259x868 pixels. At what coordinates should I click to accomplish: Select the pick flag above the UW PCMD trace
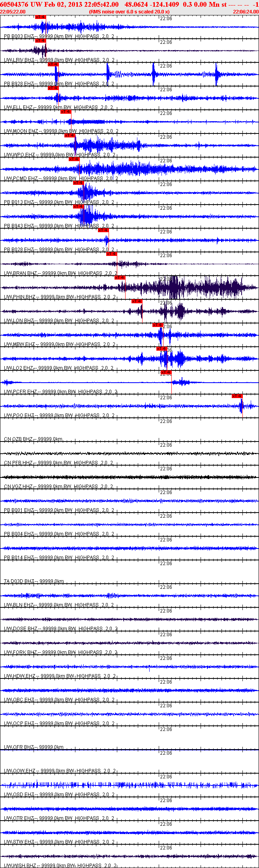(x=74, y=159)
